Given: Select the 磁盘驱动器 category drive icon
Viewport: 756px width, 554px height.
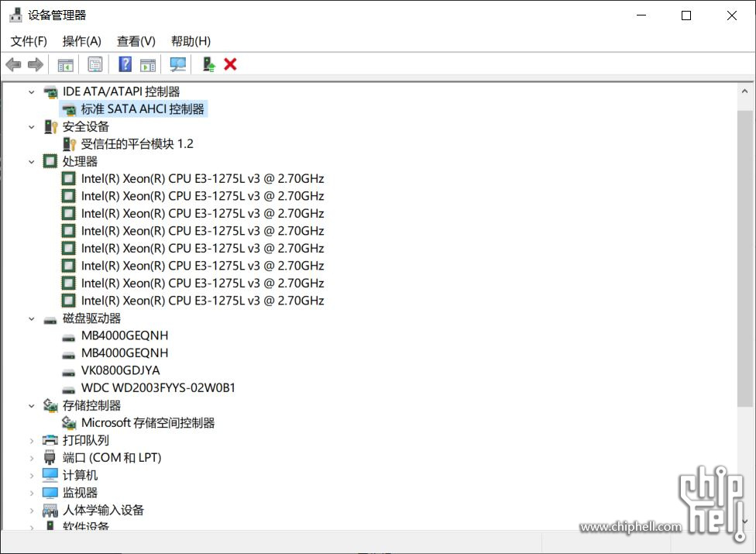Looking at the screenshot, I should click(x=50, y=320).
